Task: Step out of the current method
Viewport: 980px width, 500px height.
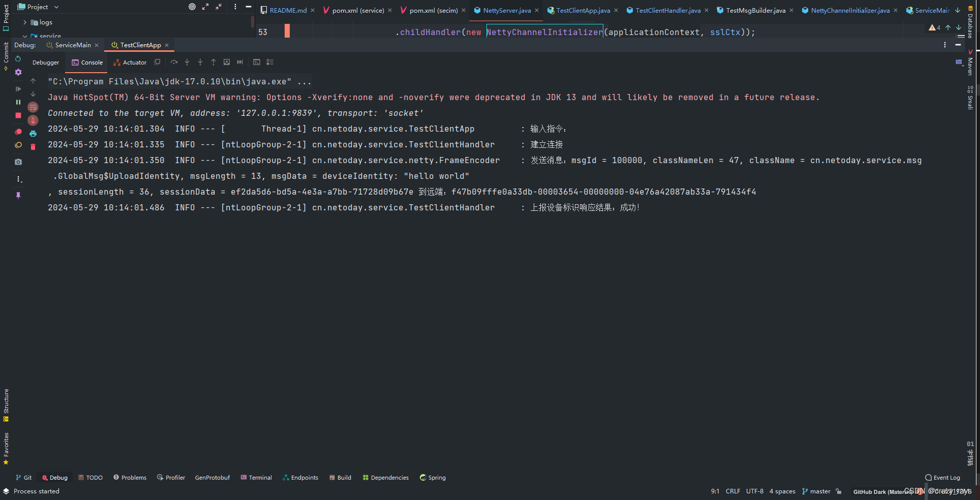Action: (x=213, y=62)
